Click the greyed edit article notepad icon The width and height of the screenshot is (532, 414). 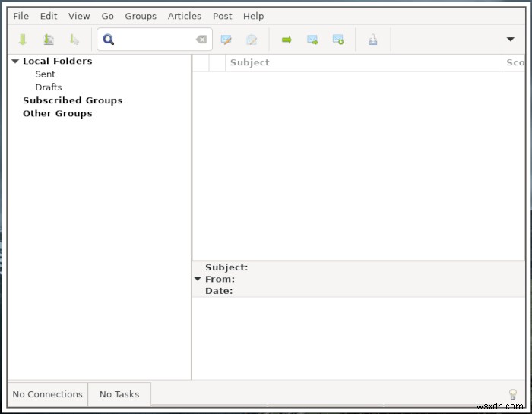click(x=252, y=40)
